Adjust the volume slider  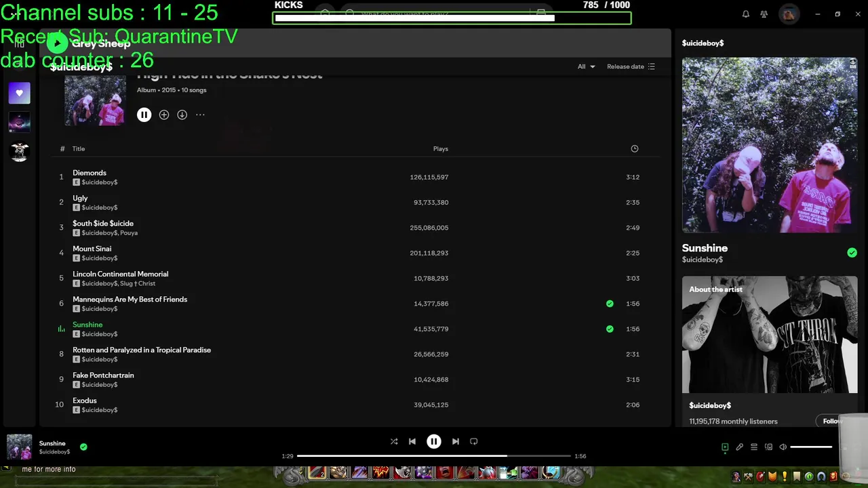point(811,447)
